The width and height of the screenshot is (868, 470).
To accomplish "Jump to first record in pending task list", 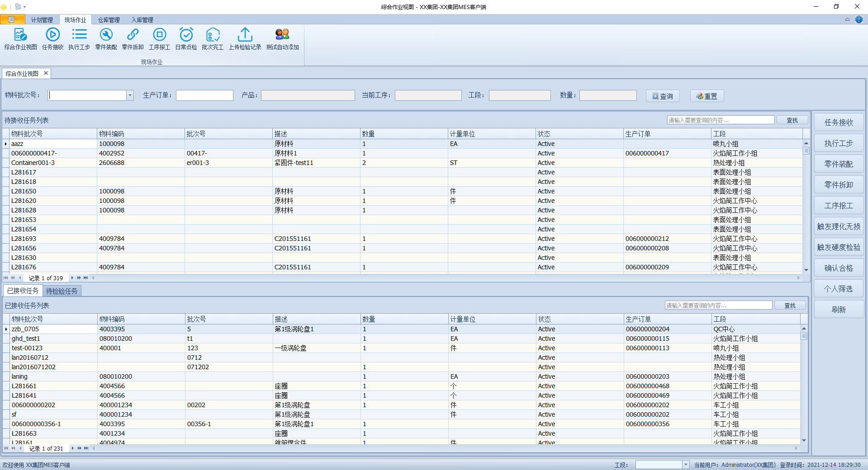I will [6, 278].
